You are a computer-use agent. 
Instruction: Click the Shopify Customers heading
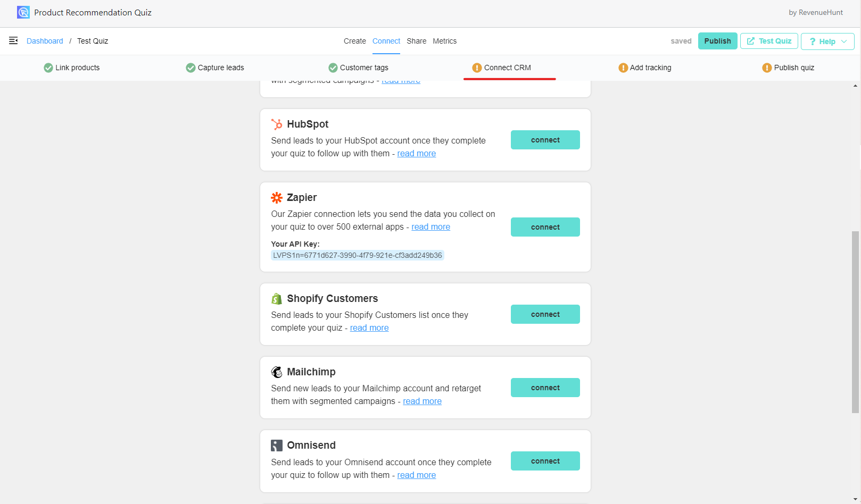(x=333, y=298)
